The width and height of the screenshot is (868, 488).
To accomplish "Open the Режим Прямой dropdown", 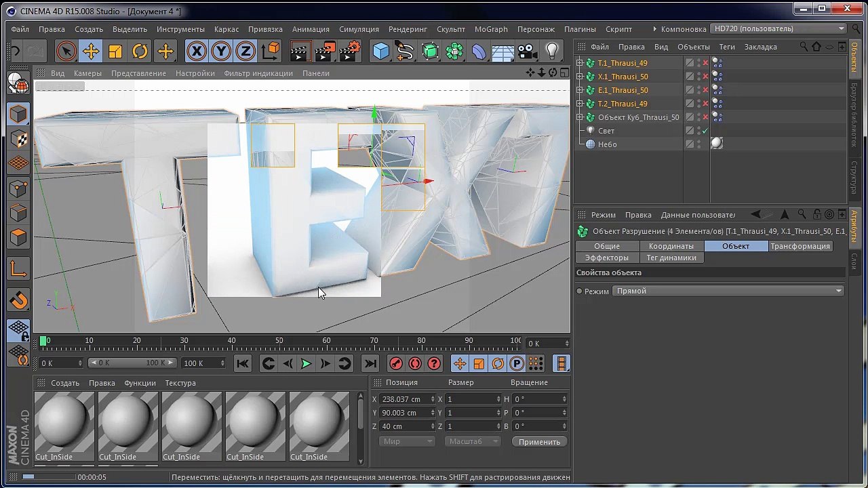I will [728, 291].
